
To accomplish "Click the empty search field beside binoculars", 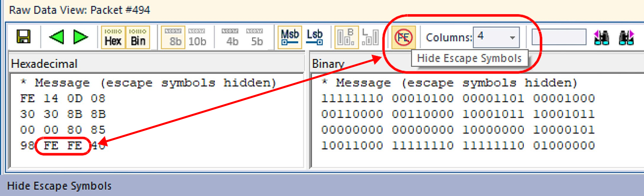I will tap(559, 37).
